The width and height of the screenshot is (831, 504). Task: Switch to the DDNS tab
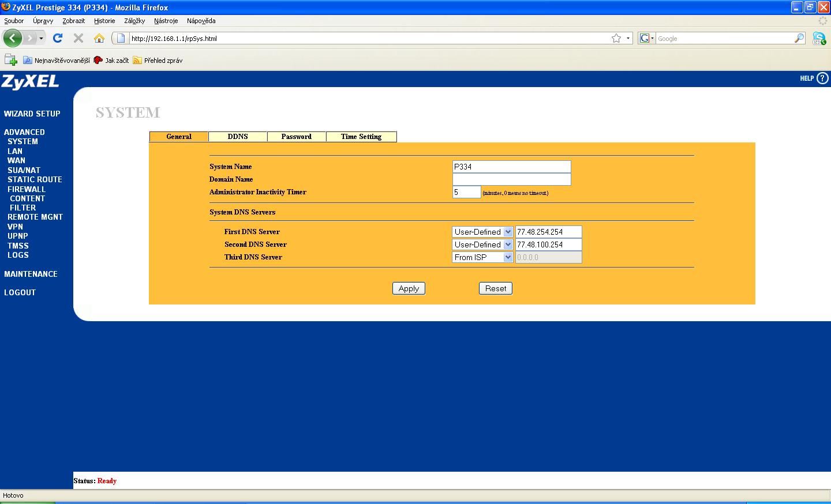point(238,137)
